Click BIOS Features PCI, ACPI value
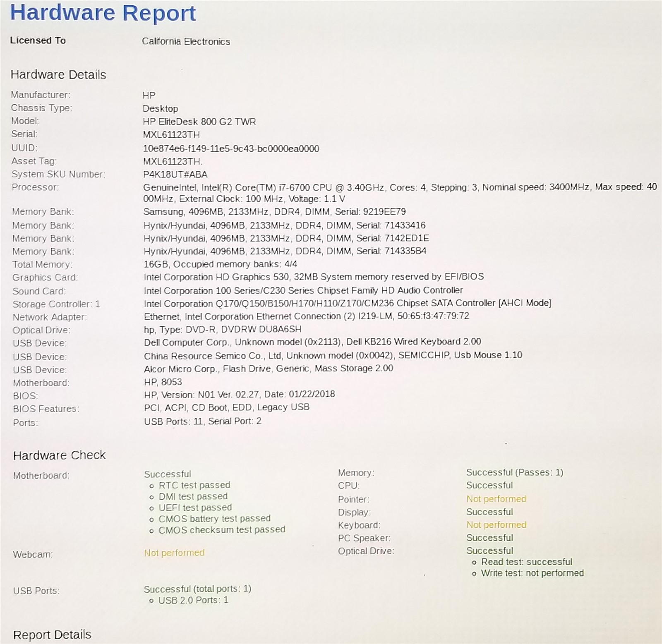The height and width of the screenshot is (644, 662). coord(227,407)
